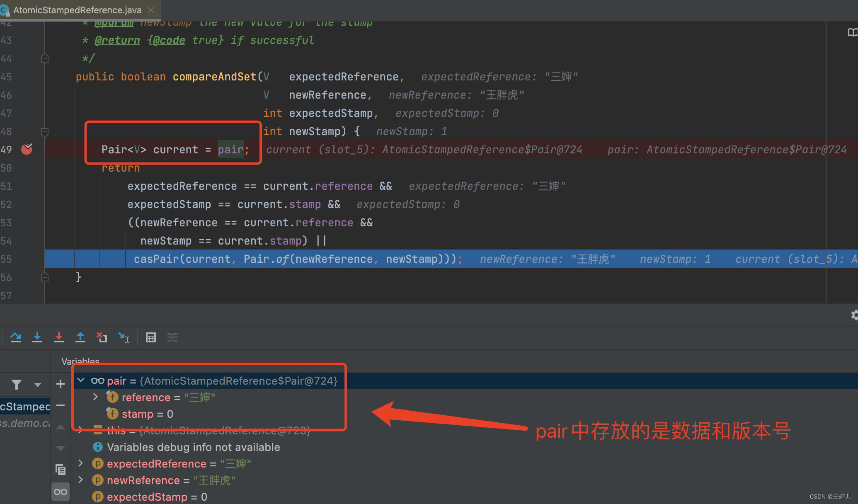
Task: Toggle the threads filter funnel icon
Action: (17, 385)
